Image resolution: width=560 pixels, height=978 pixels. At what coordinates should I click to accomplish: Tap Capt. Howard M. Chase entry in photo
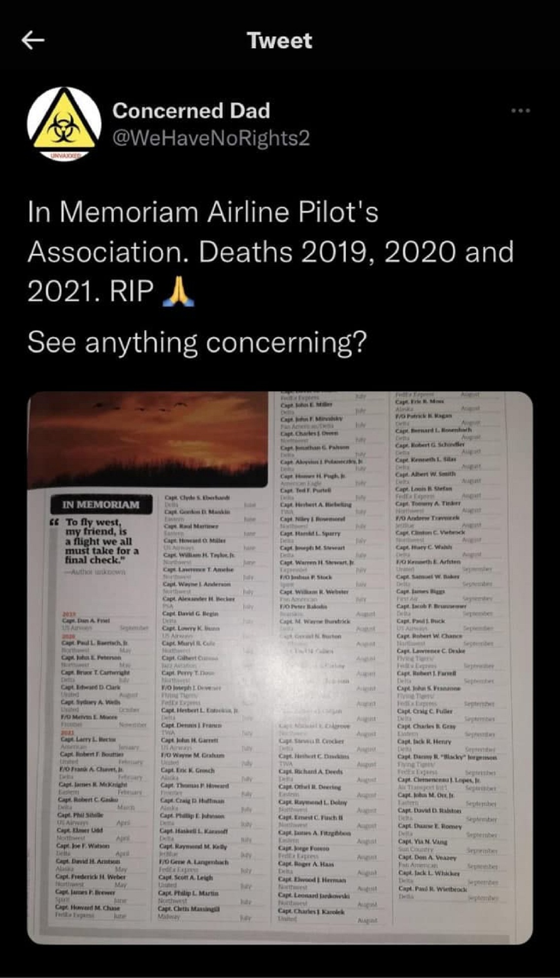coord(88,908)
